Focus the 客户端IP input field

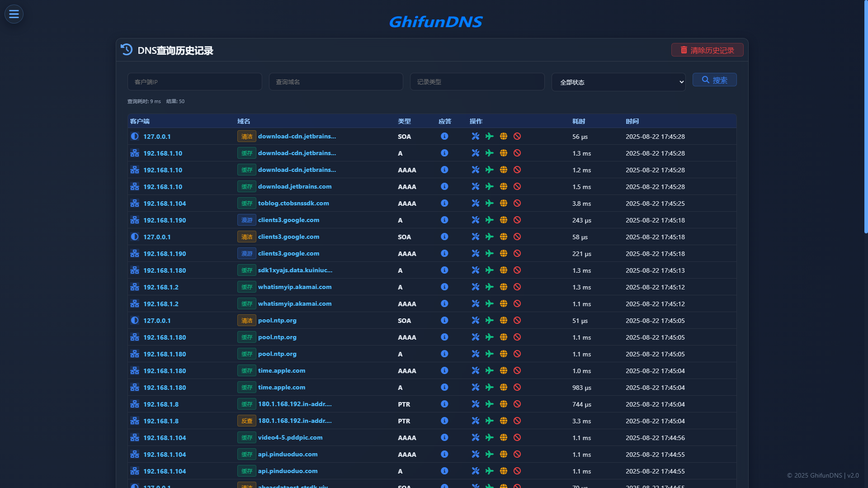(194, 82)
